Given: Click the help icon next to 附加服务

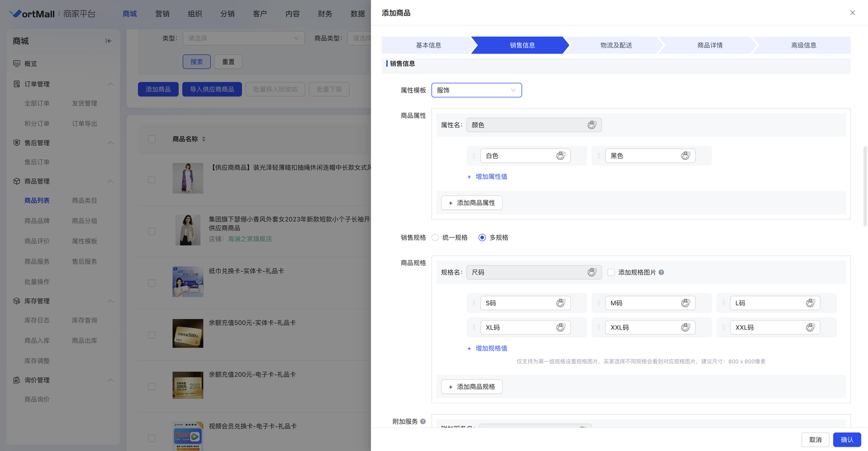Looking at the screenshot, I should [423, 422].
